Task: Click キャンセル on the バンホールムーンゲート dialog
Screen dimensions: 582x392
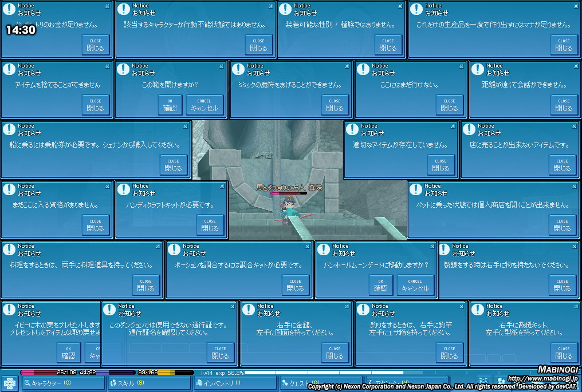Action: [x=415, y=285]
